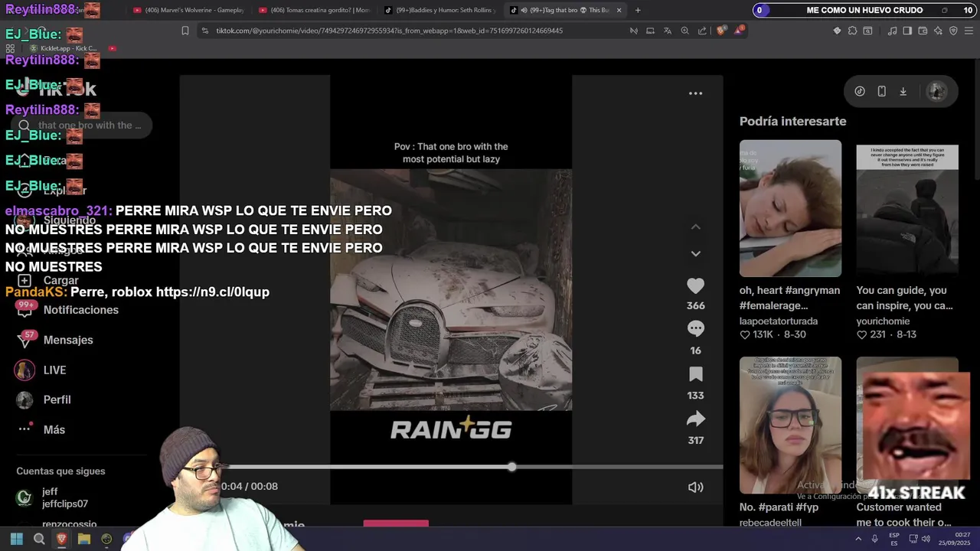This screenshot has height=551, width=980.
Task: Close the 'Tag that bro' TikTok tab
Action: pyautogui.click(x=619, y=10)
